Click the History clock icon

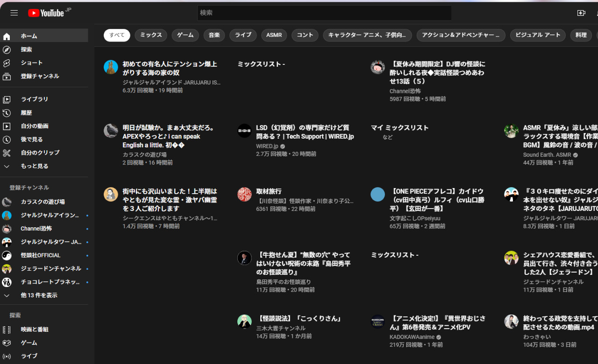tap(7, 113)
